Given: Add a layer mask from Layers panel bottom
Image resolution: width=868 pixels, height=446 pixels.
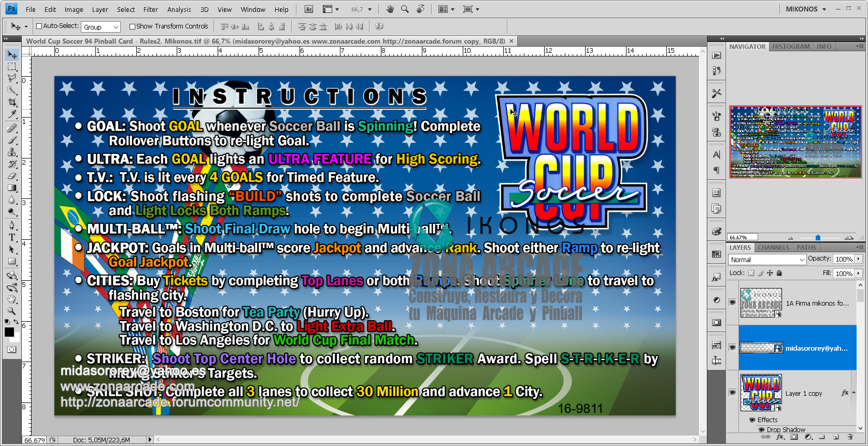Looking at the screenshot, I should pyautogui.click(x=794, y=437).
